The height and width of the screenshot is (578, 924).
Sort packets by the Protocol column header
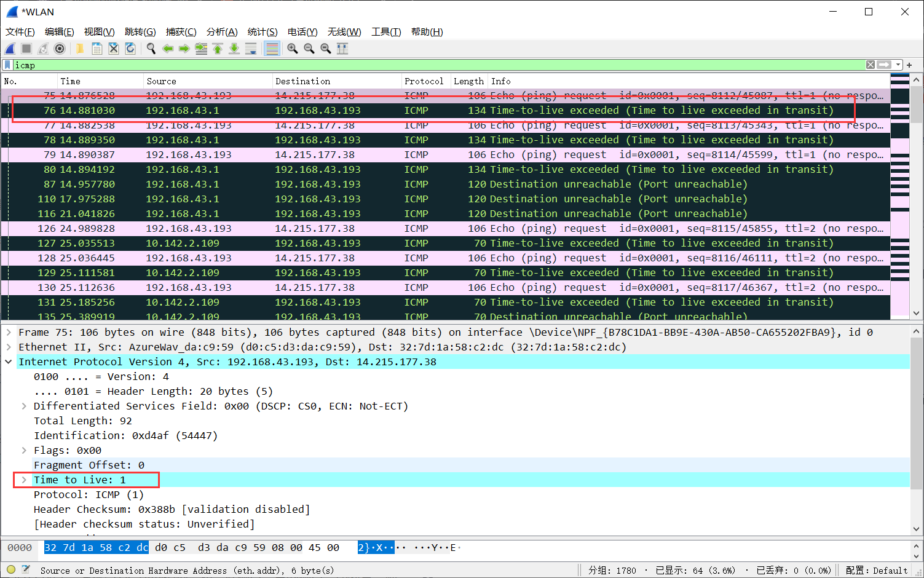pos(426,81)
